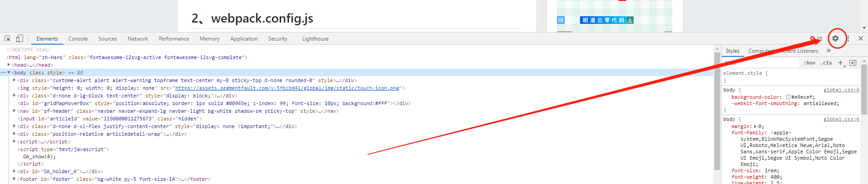Open the Application tab
868x184 pixels.
(x=244, y=39)
